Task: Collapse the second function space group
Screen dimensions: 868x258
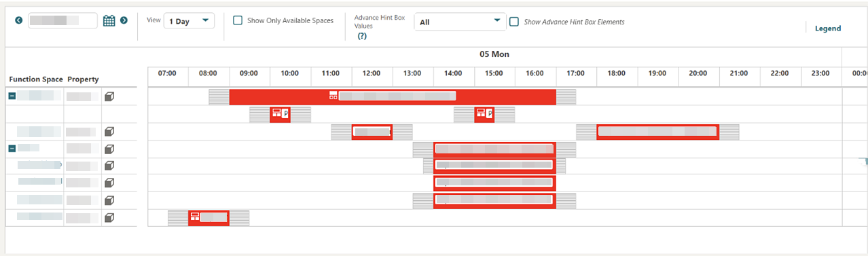Action: pyautogui.click(x=12, y=148)
